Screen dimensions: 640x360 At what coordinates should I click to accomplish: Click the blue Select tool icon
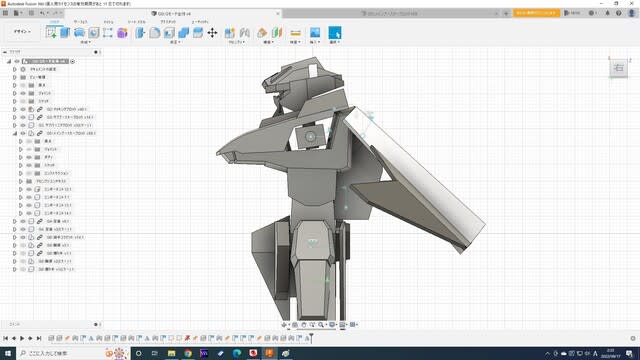pyautogui.click(x=335, y=33)
